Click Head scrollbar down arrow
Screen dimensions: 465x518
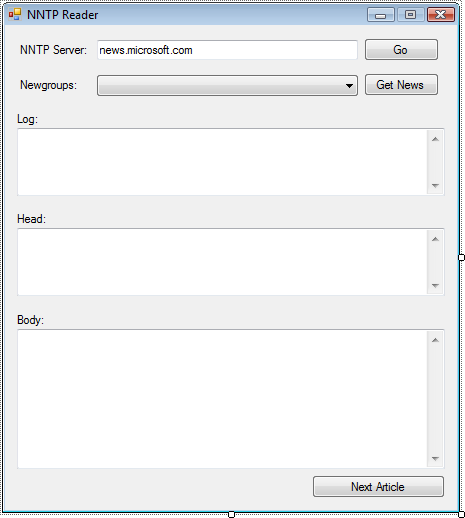point(435,286)
